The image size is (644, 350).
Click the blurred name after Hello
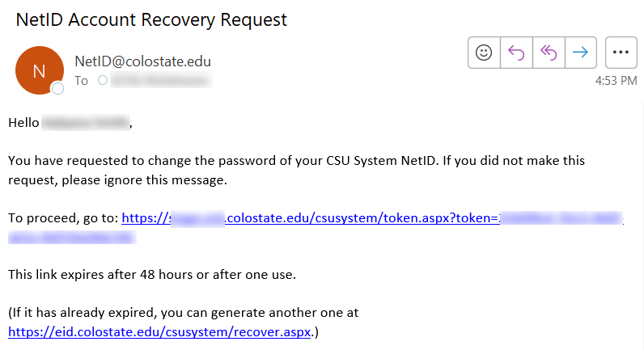(x=85, y=124)
